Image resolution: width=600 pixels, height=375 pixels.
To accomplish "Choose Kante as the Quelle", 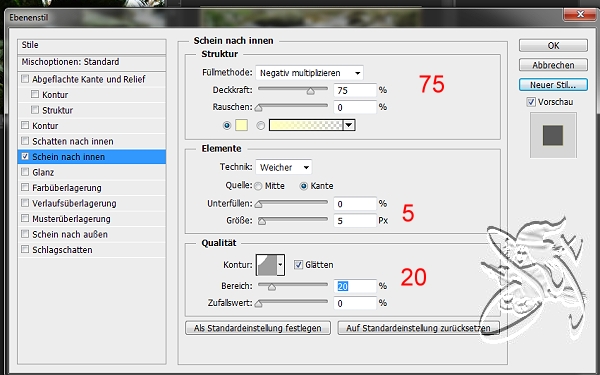I will tap(304, 186).
